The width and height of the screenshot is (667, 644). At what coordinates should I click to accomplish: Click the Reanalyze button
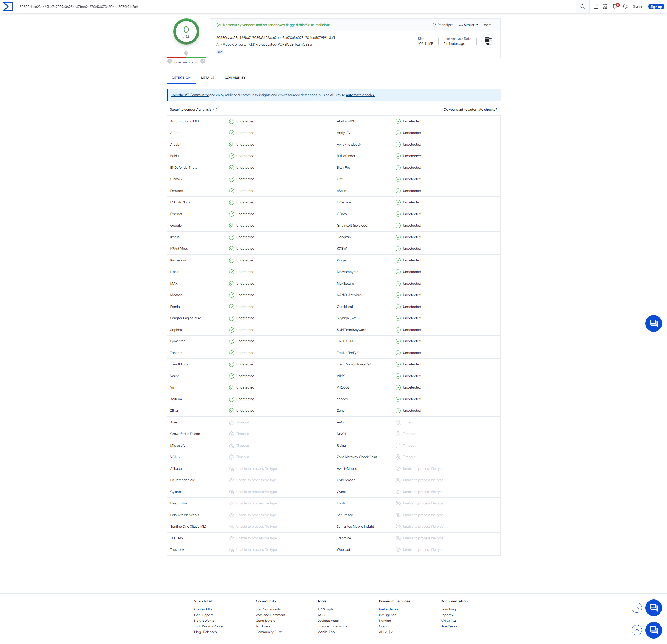coord(443,25)
